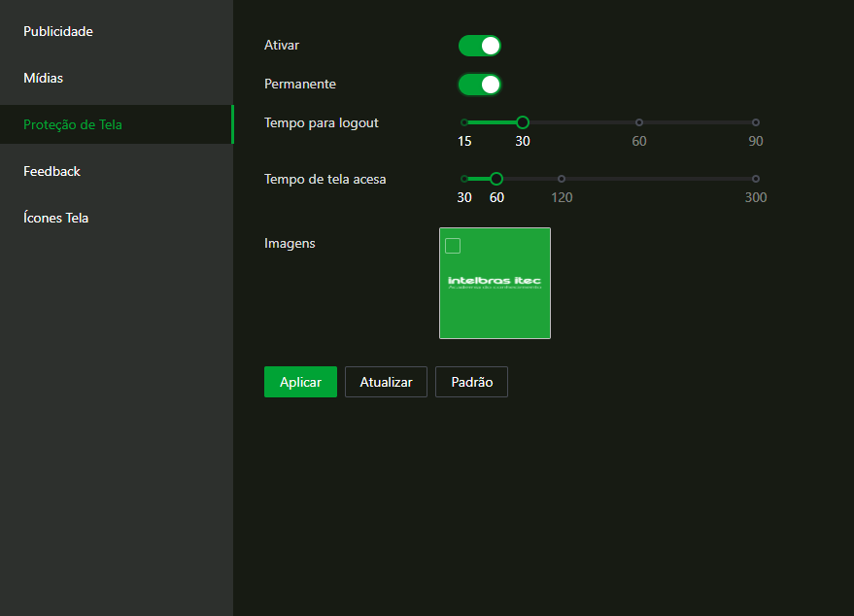Click the Atualizar button
Viewport: 854px width, 616px height.
pos(386,382)
